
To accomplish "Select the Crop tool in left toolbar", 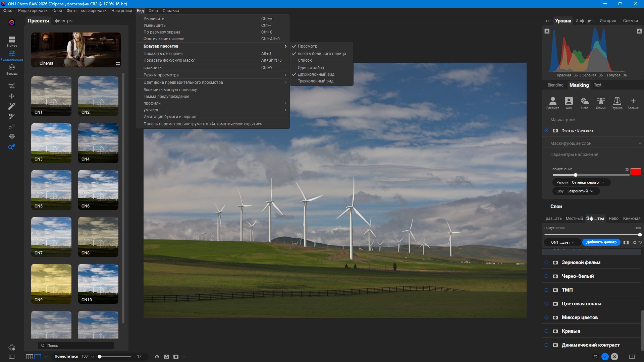I will pos(12,86).
